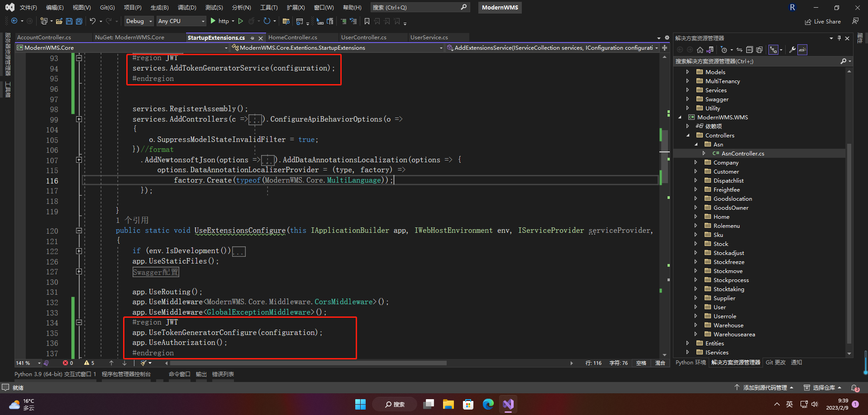868x415 pixels.
Task: Click the New Project icon in toolbar
Action: [44, 21]
